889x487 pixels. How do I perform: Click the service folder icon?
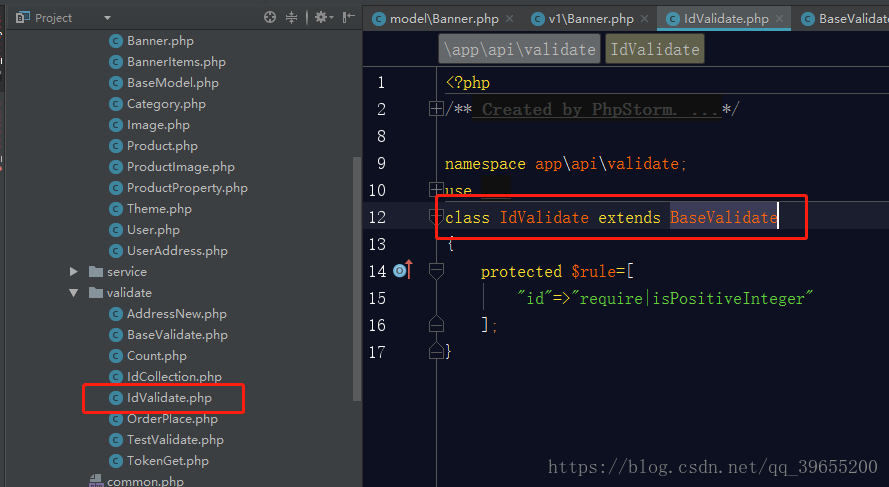click(96, 272)
